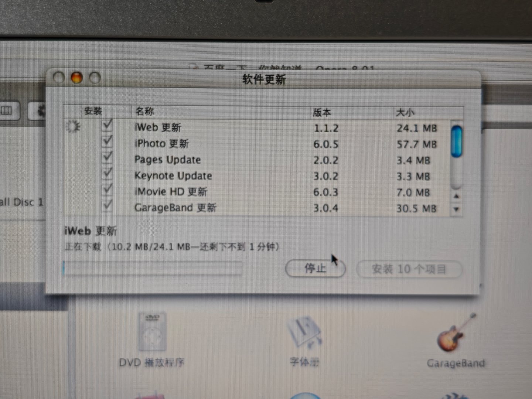Click version 3.0.2 of Keynote

point(326,176)
